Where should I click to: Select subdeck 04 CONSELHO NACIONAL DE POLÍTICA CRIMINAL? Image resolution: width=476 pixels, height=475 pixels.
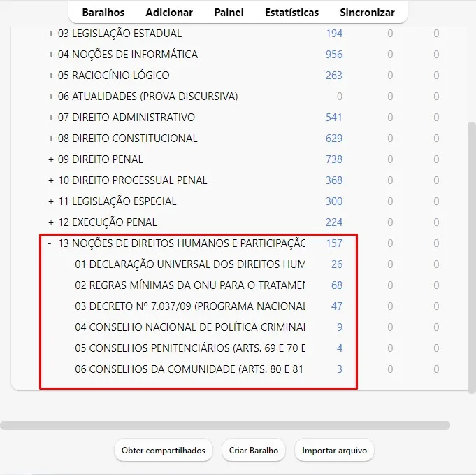tap(189, 327)
